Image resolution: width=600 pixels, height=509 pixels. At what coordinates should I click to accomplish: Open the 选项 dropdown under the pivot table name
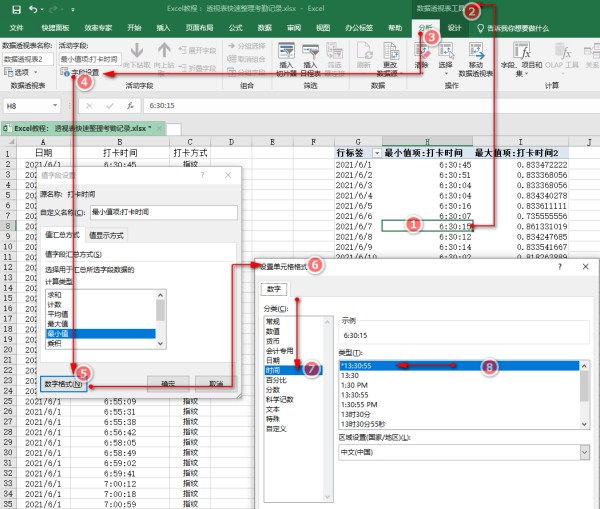pos(36,72)
